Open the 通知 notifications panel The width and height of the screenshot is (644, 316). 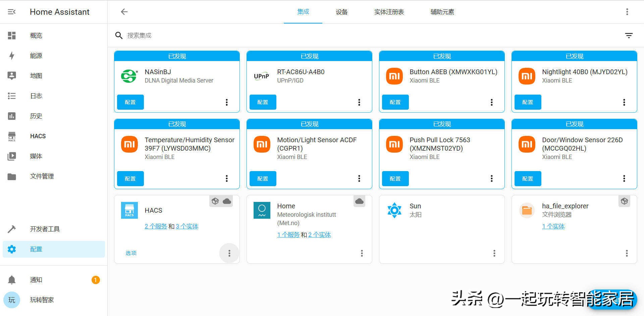[x=36, y=279]
